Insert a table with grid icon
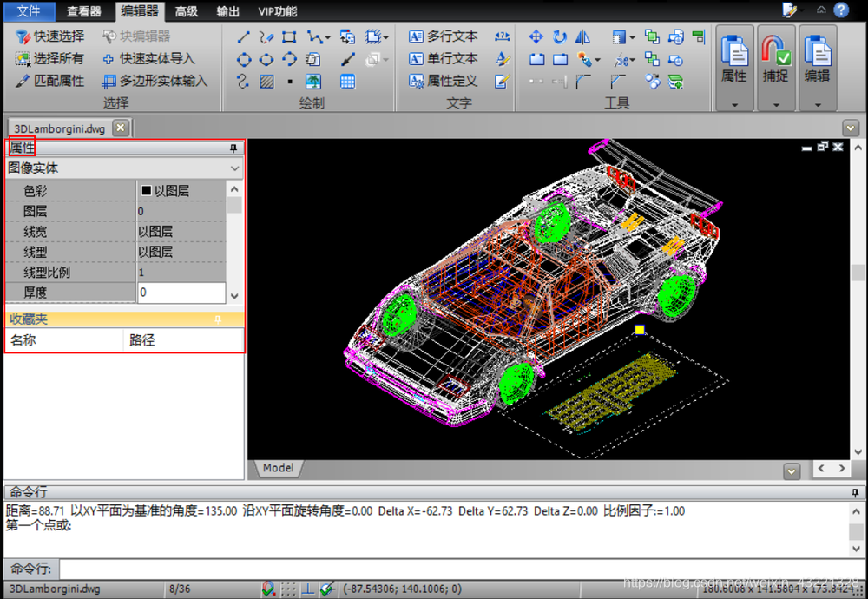 click(x=348, y=82)
